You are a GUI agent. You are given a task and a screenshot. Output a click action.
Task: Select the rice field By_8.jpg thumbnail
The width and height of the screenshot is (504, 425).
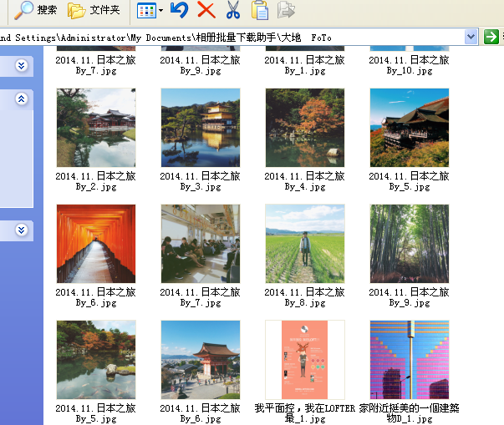pyautogui.click(x=305, y=244)
